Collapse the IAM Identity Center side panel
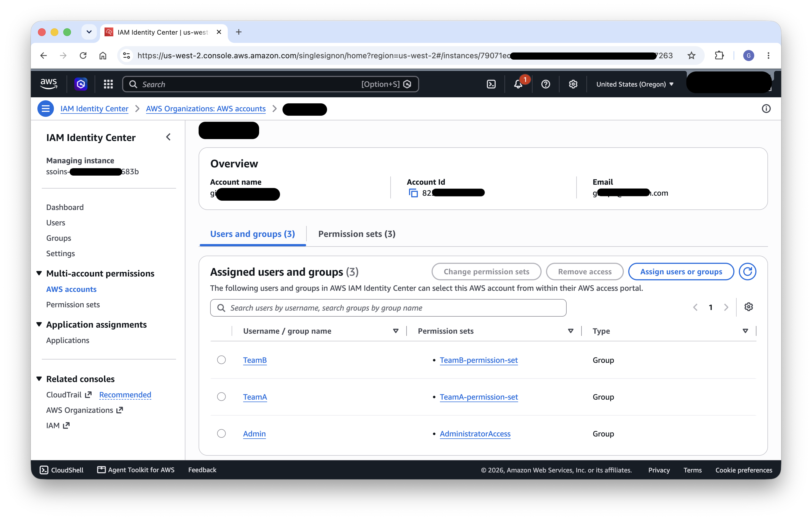Viewport: 812px width, 520px height. [168, 137]
